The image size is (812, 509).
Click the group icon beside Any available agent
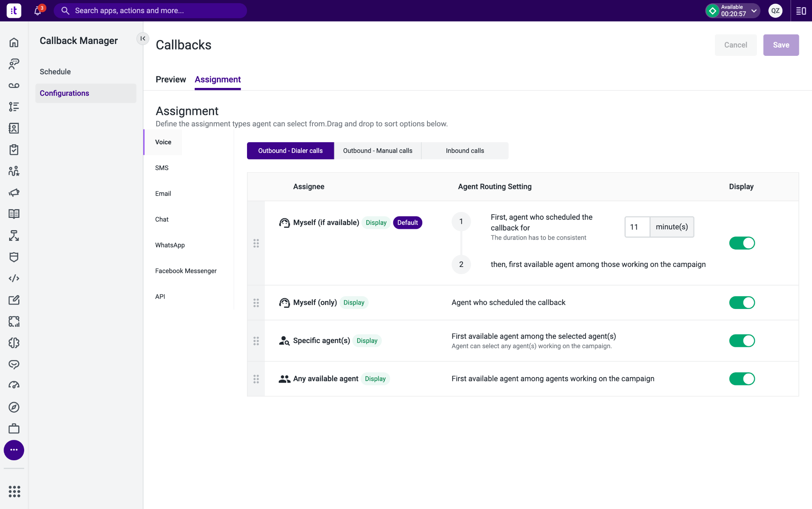tap(284, 379)
